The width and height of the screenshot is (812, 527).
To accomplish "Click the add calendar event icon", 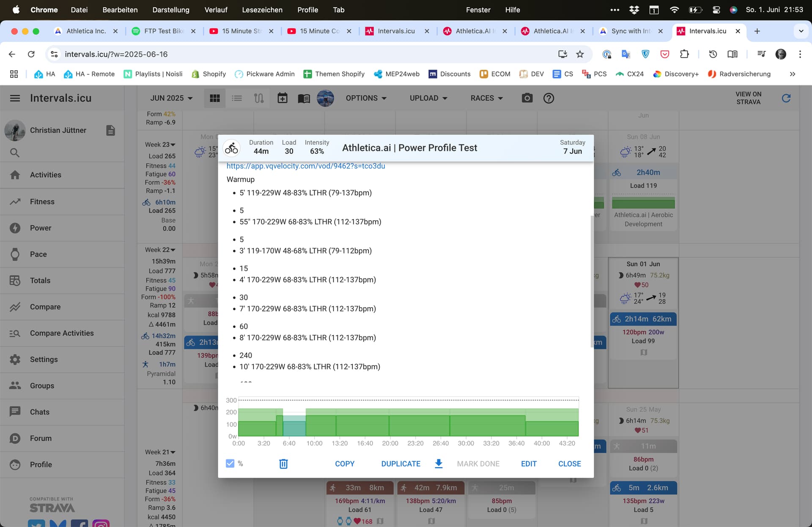I will point(283,98).
